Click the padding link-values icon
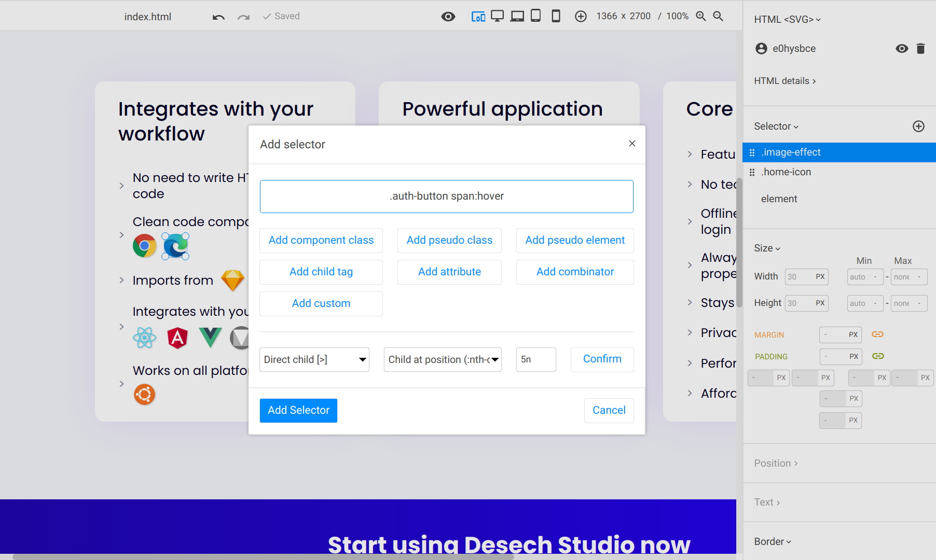 (x=878, y=356)
